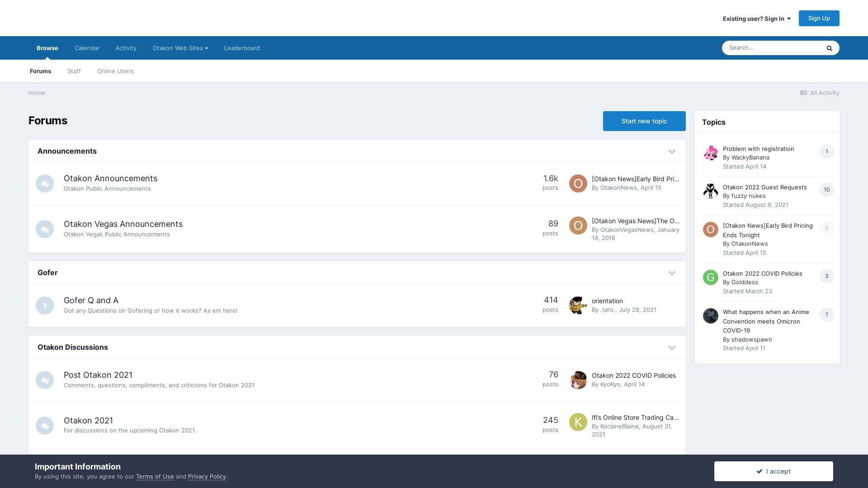This screenshot has width=868, height=488.
Task: View OtakonNews avatar in Otakon Announcements row
Action: 578,183
